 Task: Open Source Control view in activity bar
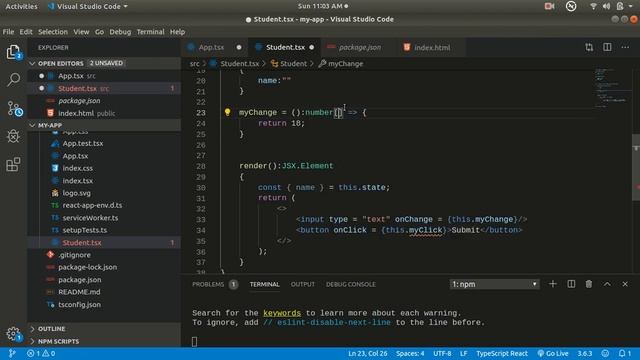(14, 109)
